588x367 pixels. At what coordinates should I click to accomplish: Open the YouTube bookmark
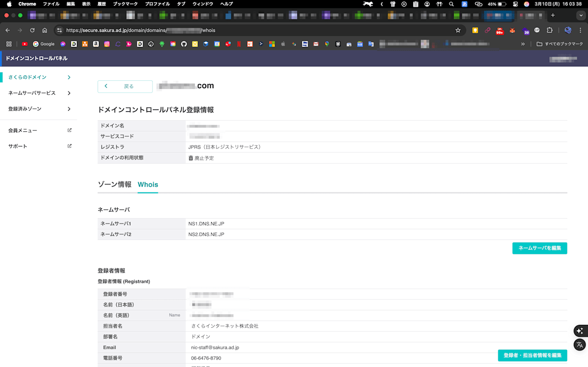tap(25, 44)
